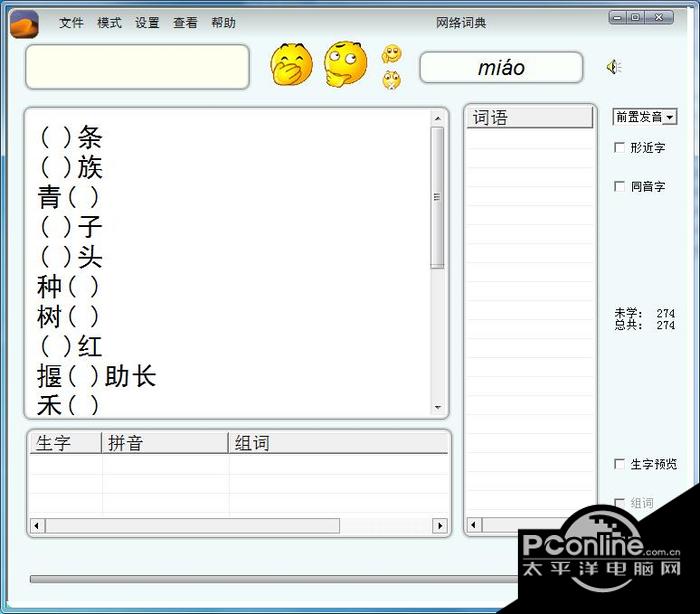Select the ( )条 entry
Screen dimensions: 700x614
71,137
